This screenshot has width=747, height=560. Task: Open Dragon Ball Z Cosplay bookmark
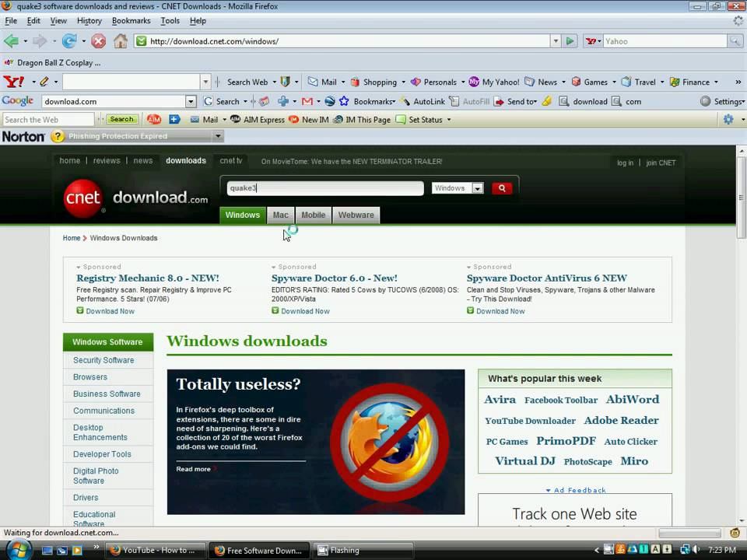tap(52, 62)
